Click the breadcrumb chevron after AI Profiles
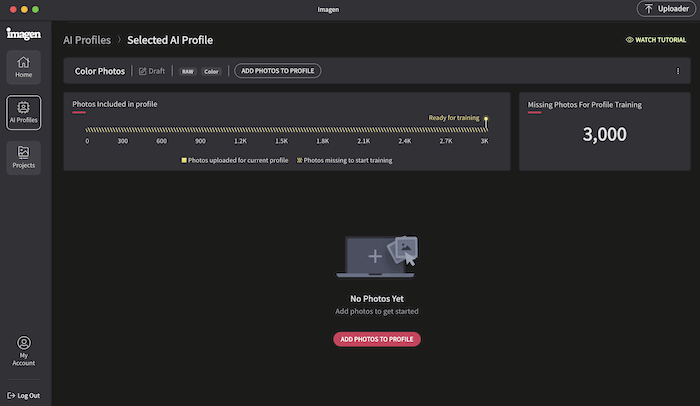Screen dimensions: 700x406 tap(119, 40)
